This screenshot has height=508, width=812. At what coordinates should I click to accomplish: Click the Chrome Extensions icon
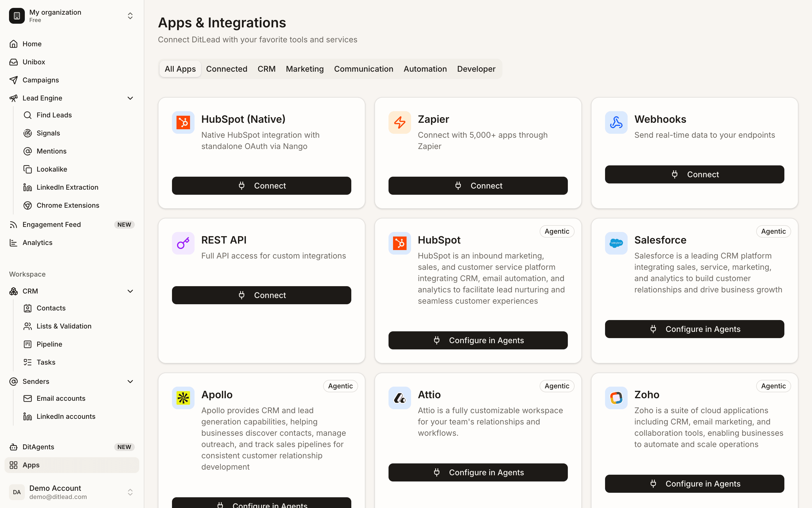tap(28, 205)
